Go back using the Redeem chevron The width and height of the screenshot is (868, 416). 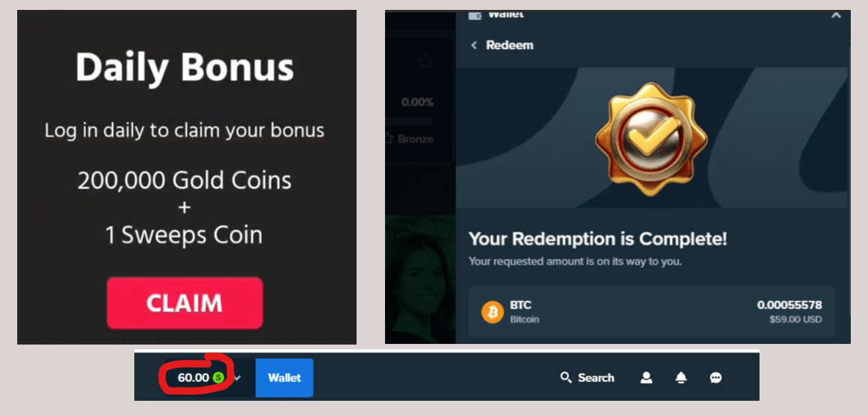coord(474,45)
